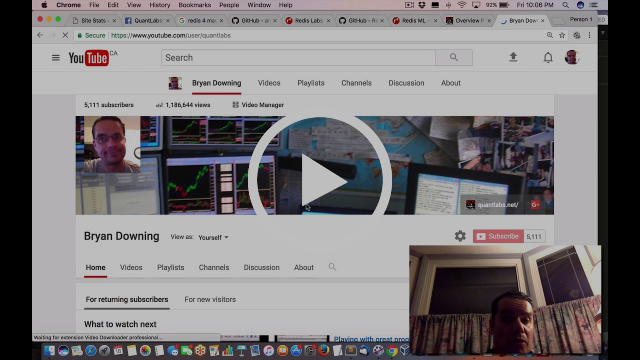Click the search magnifier button
The width and height of the screenshot is (640, 360).
click(454, 58)
